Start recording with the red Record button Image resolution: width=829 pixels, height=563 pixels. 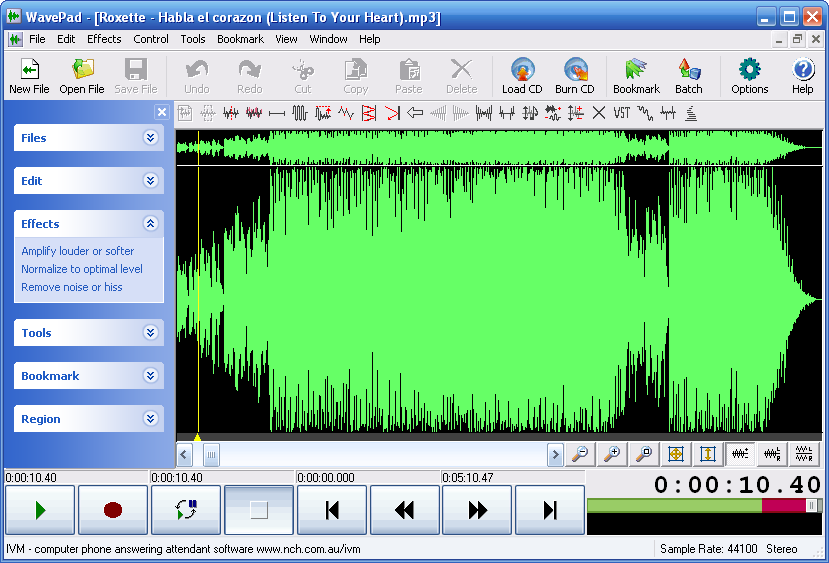pyautogui.click(x=113, y=510)
